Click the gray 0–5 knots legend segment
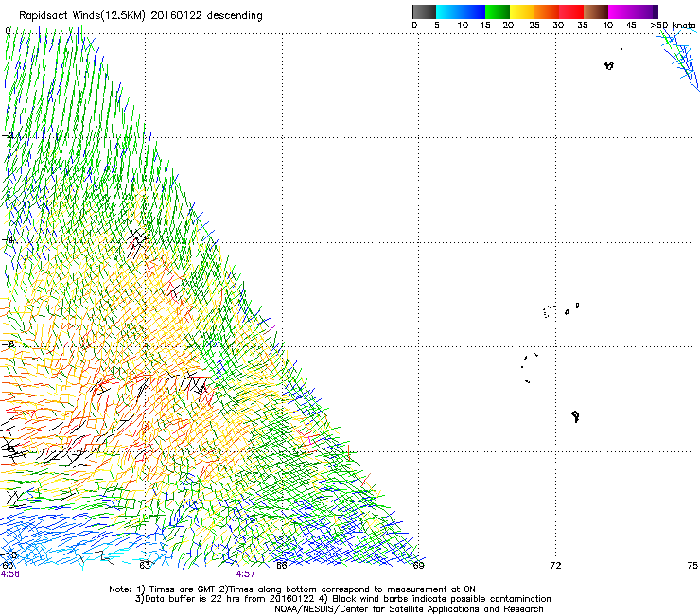Viewport: 700px width, 615px height. pos(424,11)
